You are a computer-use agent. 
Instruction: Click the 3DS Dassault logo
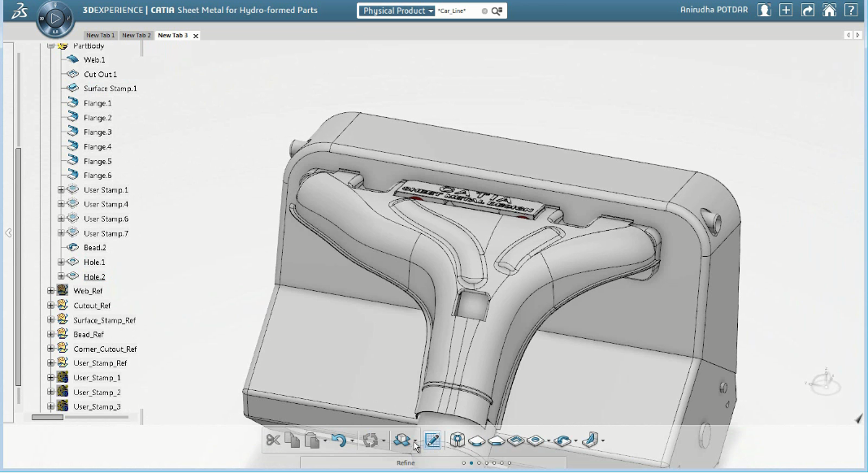20,11
